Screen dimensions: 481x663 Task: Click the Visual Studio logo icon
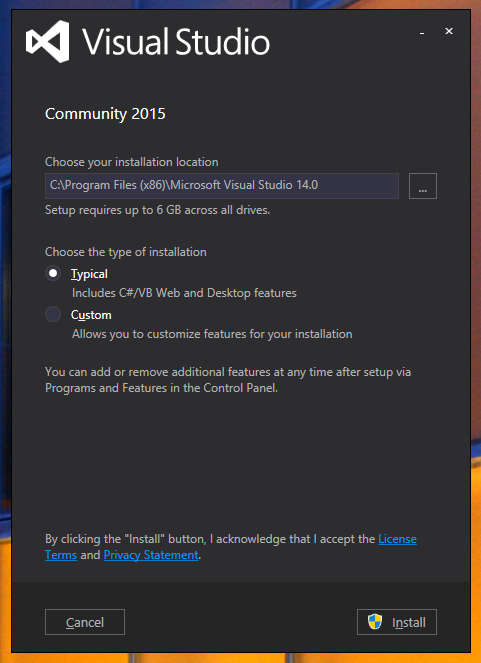coord(47,41)
